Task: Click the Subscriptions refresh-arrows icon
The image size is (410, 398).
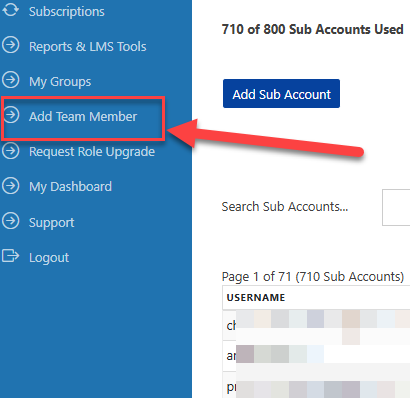Action: tap(10, 9)
